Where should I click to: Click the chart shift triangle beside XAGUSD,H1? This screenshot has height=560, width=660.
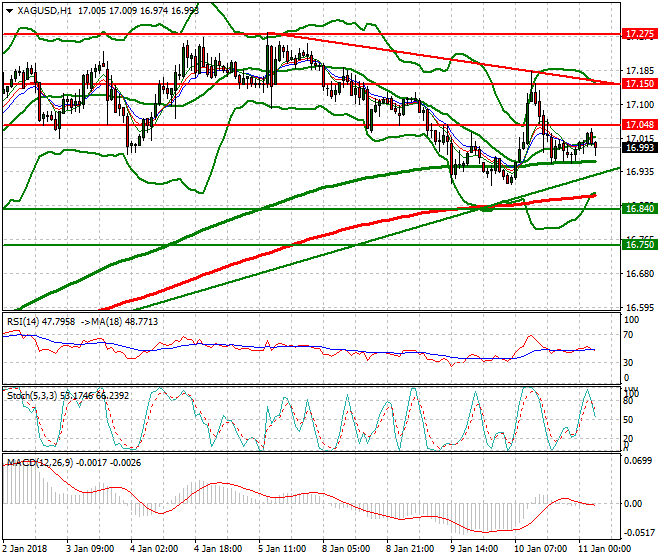(x=7, y=9)
